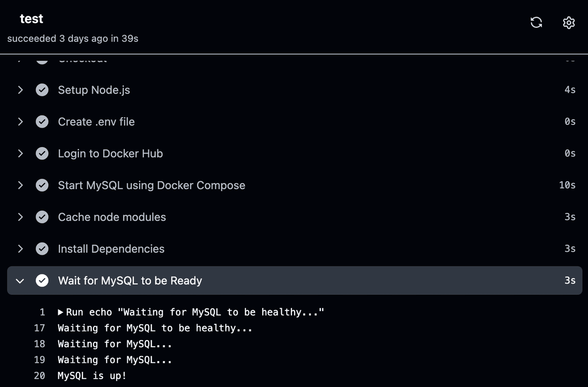Click the re-run workflow icon
Screen dimensions: 588x387
[x=536, y=23]
